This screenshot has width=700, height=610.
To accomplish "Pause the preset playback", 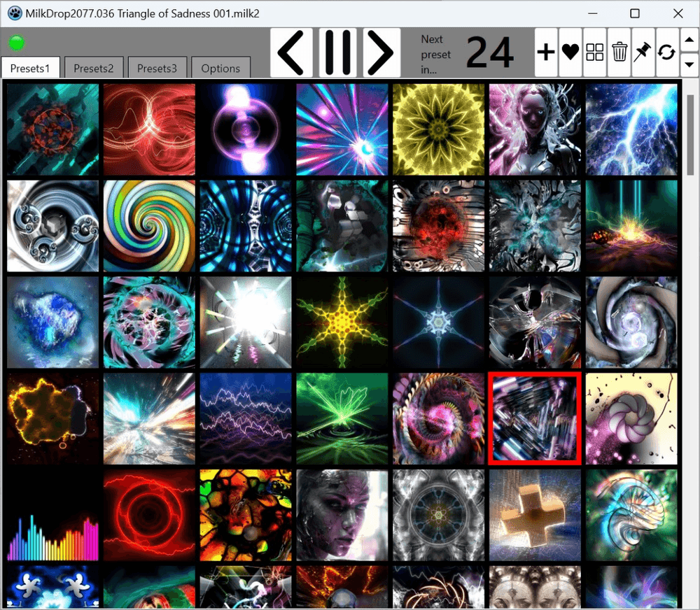I will 337,52.
